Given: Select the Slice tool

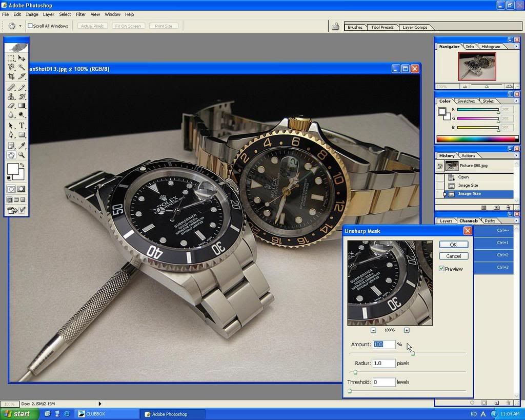Looking at the screenshot, I should [22, 76].
